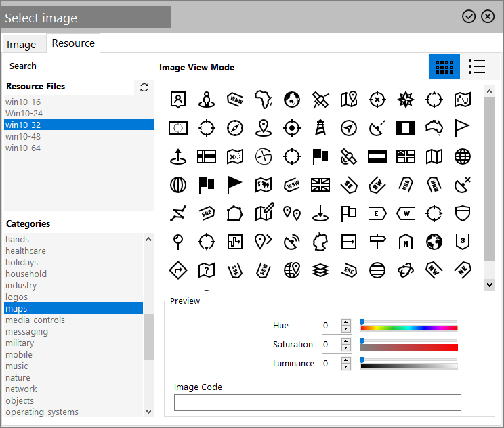Viewport: 504px width, 428px height.
Task: Choose the map with location pin icon
Action: pos(349,100)
